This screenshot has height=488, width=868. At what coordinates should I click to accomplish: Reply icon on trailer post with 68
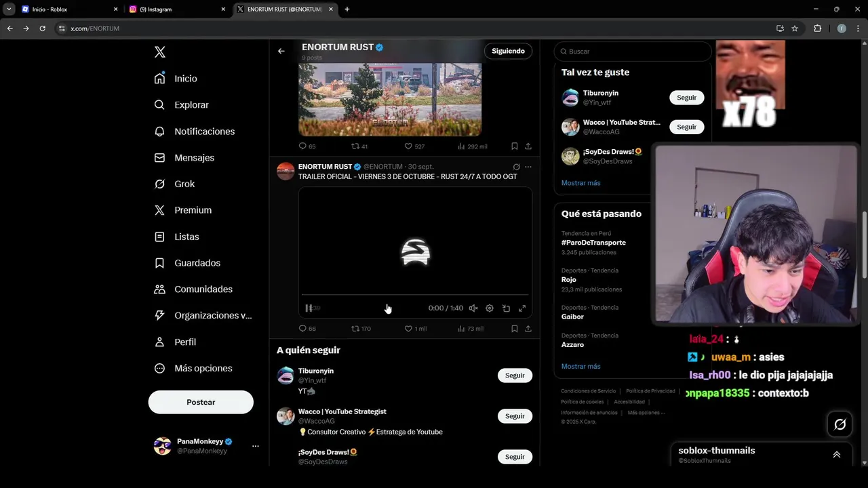point(302,329)
